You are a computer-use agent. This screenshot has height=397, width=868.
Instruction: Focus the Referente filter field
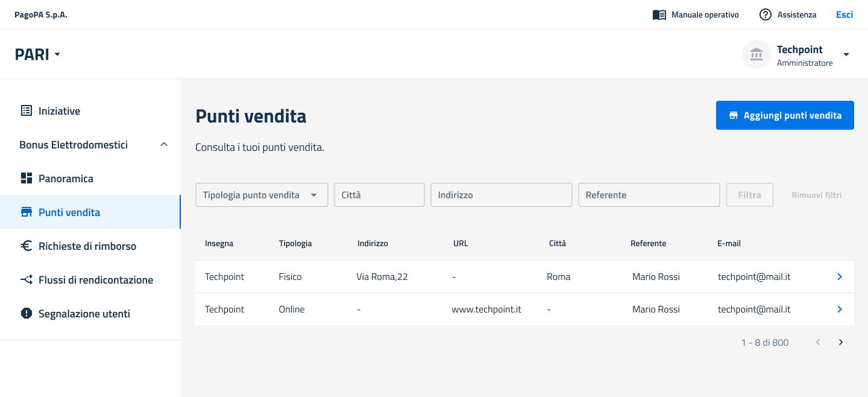click(649, 195)
